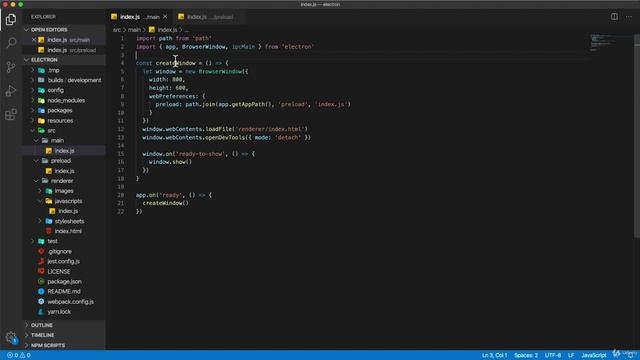The height and width of the screenshot is (360, 640).
Task: Open the Extensions view
Action: point(11,115)
